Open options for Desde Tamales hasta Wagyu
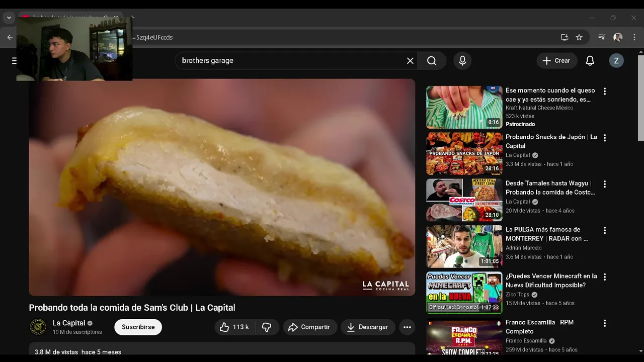 pos(605,184)
